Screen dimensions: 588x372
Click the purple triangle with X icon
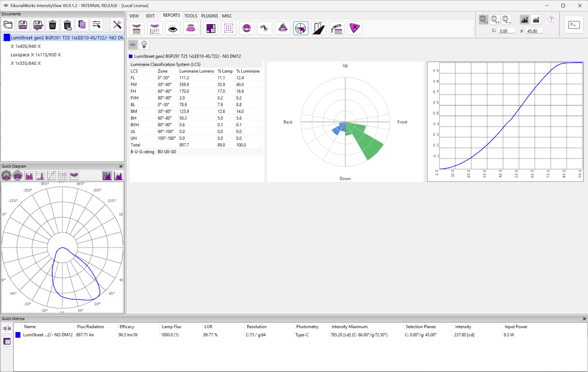pos(355,28)
